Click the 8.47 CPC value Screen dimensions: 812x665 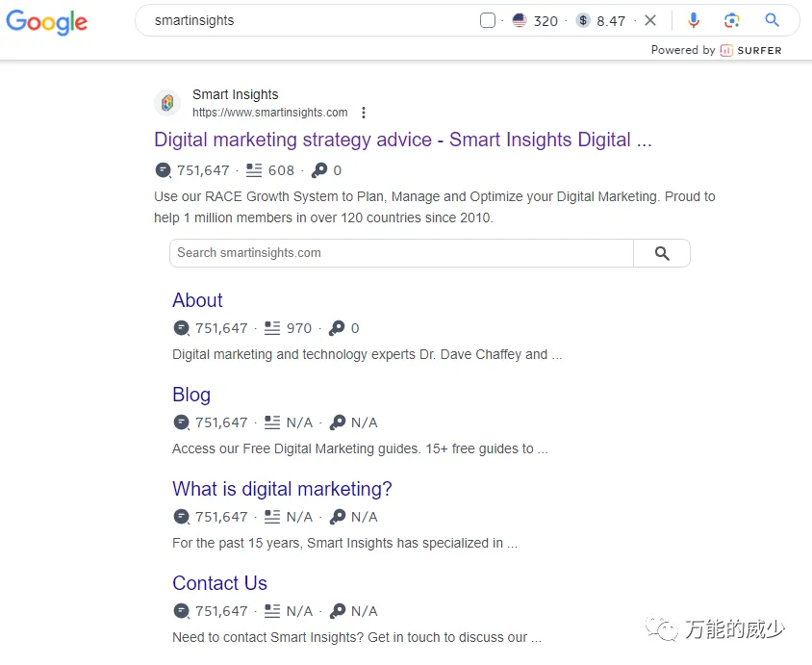click(x=611, y=21)
